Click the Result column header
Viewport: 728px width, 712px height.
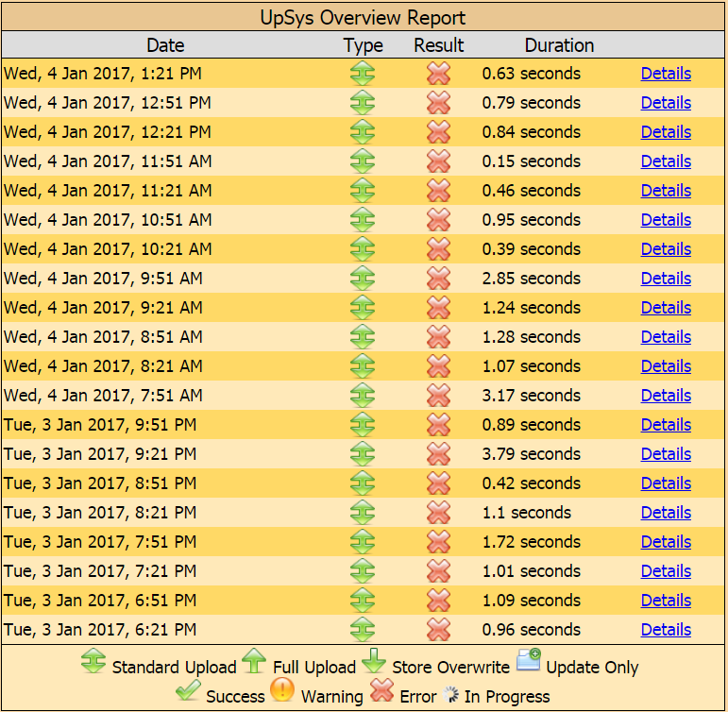(x=438, y=45)
